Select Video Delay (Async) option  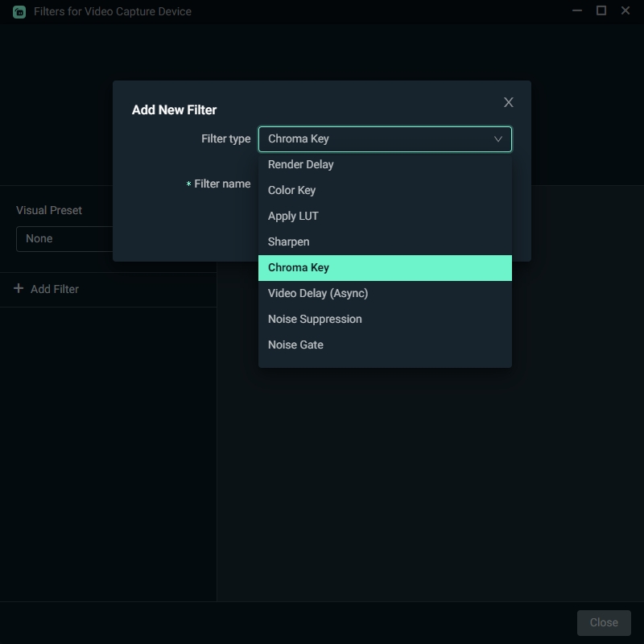pos(385,294)
